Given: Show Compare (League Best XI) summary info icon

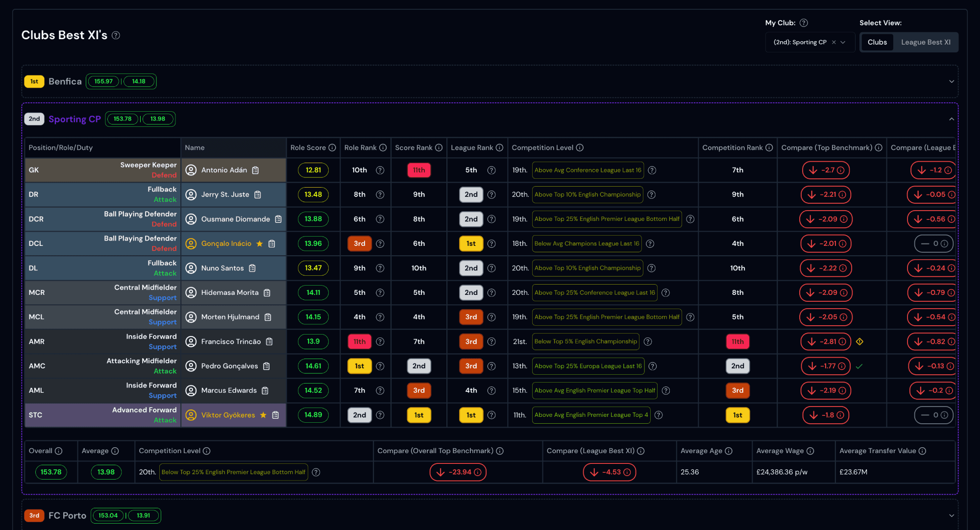Looking at the screenshot, I should (x=641, y=451).
